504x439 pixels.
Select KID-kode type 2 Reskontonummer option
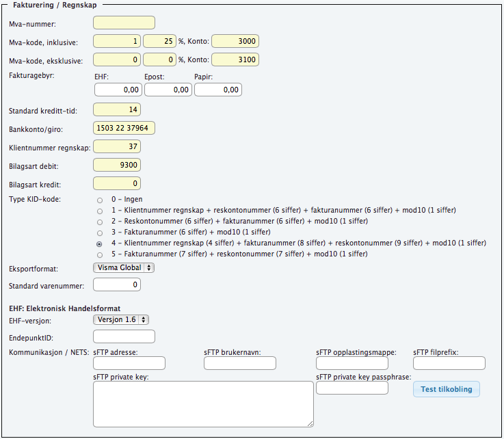tap(100, 221)
